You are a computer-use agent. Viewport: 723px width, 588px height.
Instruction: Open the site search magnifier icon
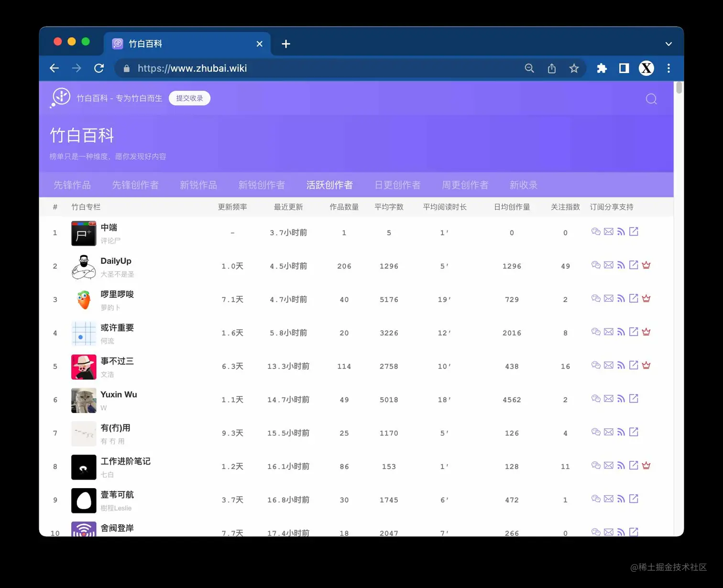click(x=651, y=99)
